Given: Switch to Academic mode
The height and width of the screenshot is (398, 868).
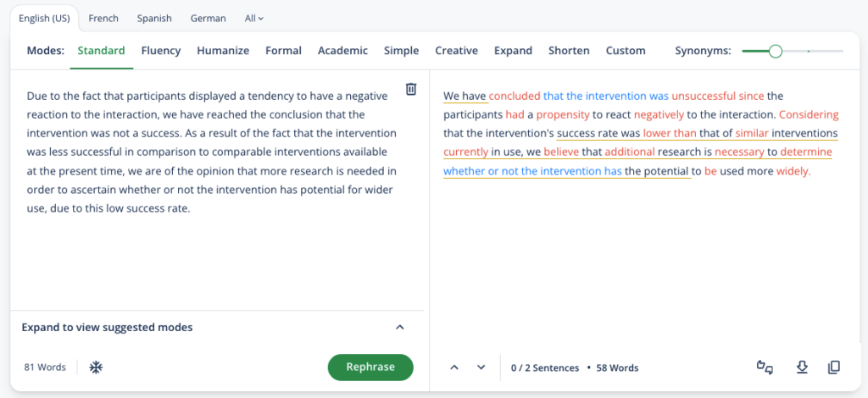Looking at the screenshot, I should coord(342,51).
